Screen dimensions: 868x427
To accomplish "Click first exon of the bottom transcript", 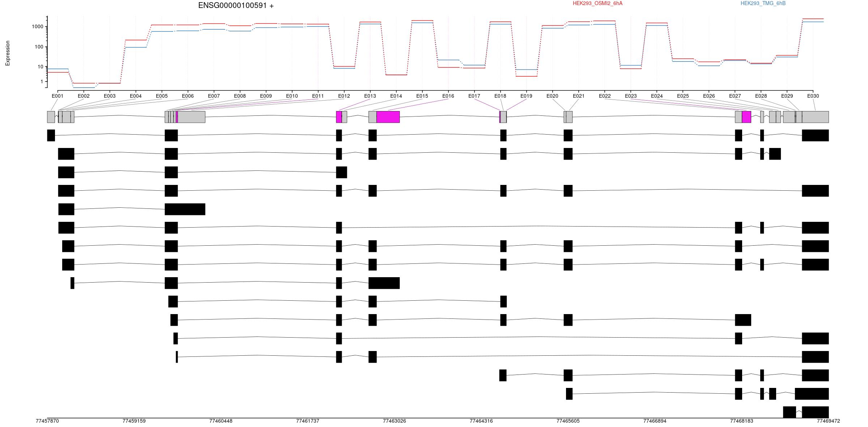I will pyautogui.click(x=790, y=412).
